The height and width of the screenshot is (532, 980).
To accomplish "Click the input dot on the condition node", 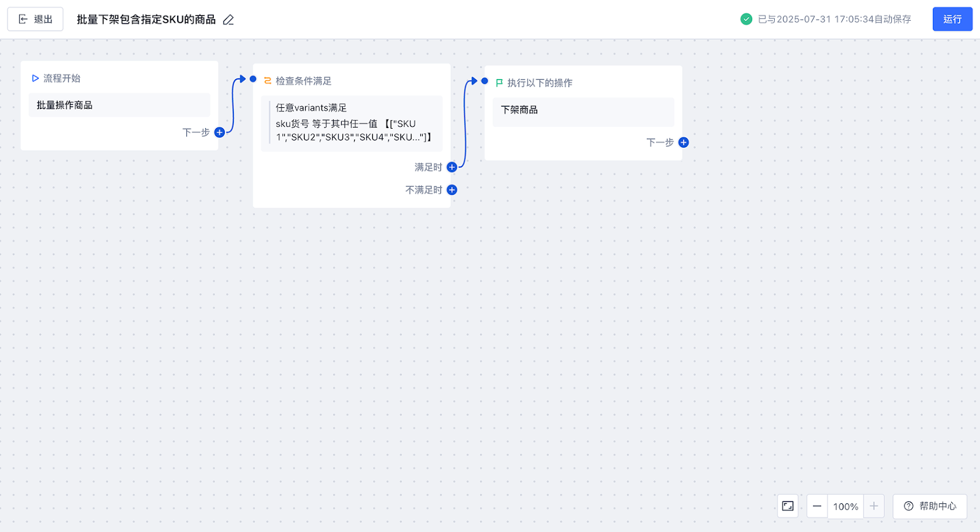I will 253,79.
